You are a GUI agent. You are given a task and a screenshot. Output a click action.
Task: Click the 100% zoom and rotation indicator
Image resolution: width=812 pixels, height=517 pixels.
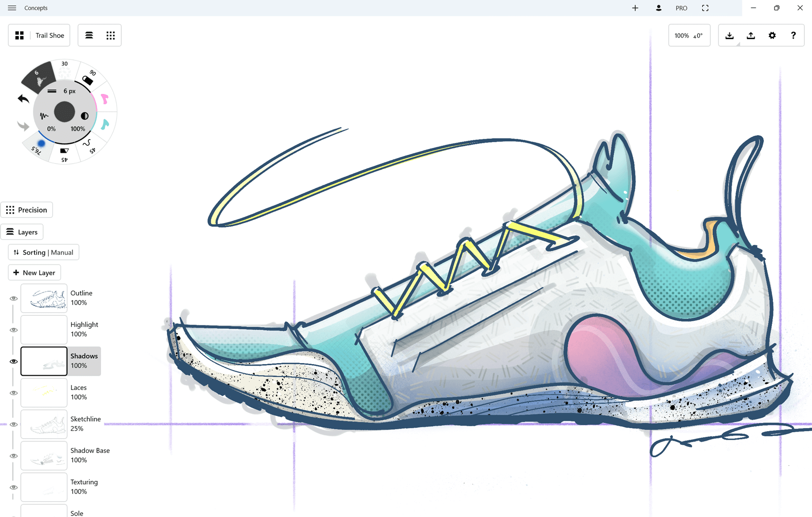689,36
